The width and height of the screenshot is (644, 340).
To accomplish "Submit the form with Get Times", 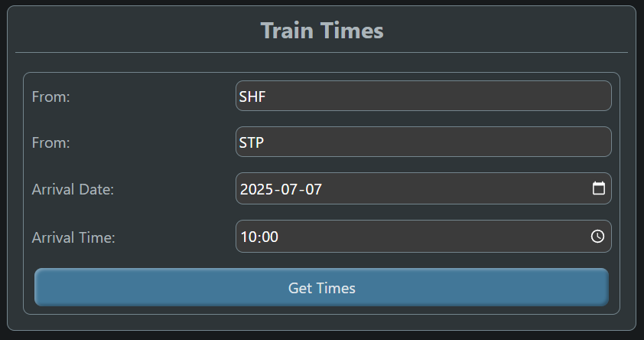I will (321, 287).
